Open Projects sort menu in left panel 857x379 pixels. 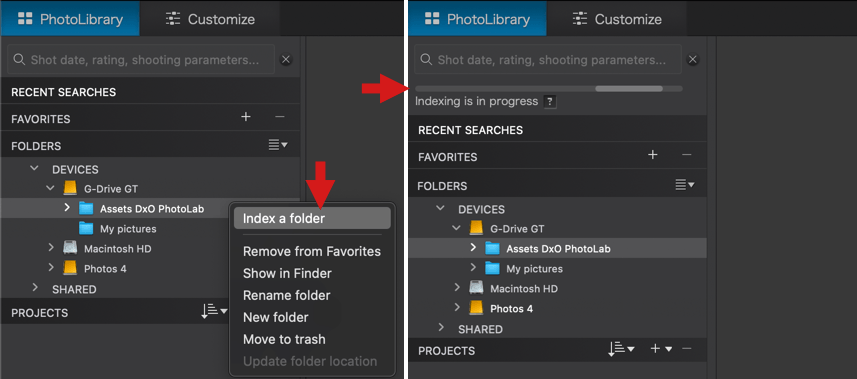click(x=215, y=311)
